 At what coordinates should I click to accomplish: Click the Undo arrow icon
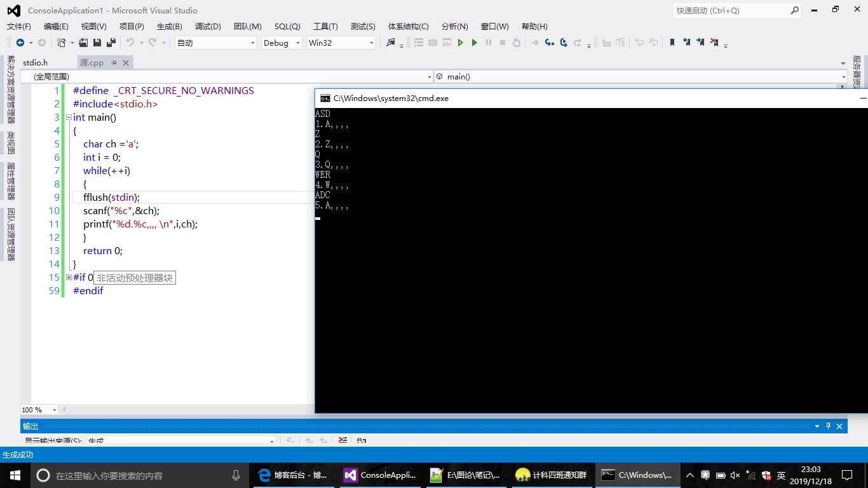pos(130,43)
